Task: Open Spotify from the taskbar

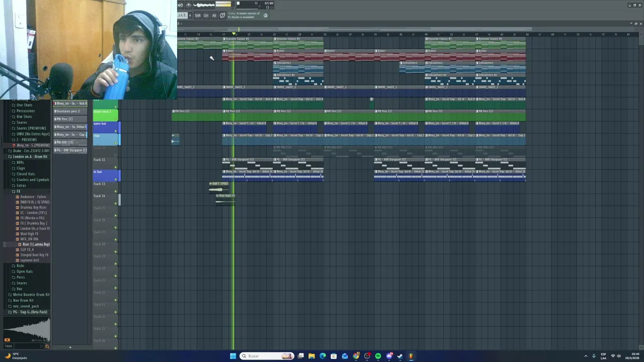Action: coord(378,356)
